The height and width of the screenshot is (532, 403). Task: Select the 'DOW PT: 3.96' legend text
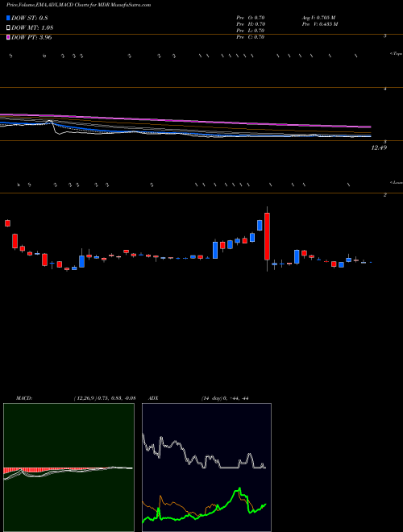[31, 37]
